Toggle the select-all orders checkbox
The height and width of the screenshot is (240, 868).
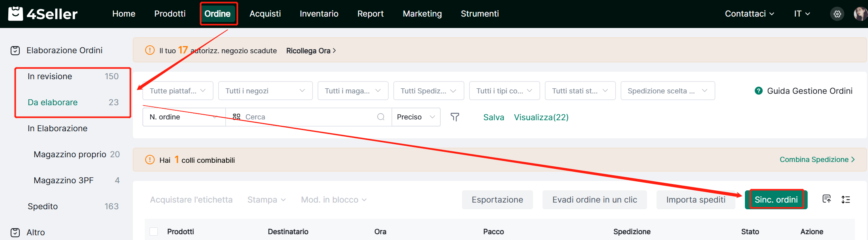154,232
